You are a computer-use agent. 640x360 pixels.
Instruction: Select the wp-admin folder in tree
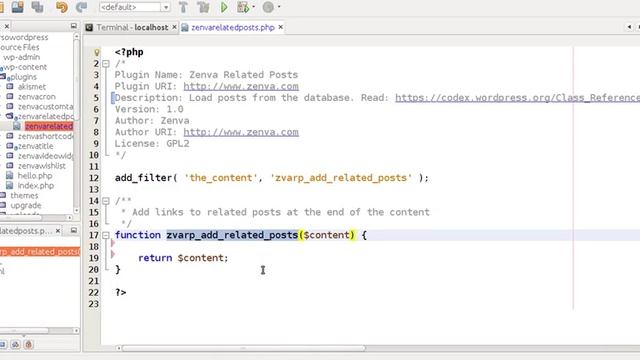pos(21,57)
